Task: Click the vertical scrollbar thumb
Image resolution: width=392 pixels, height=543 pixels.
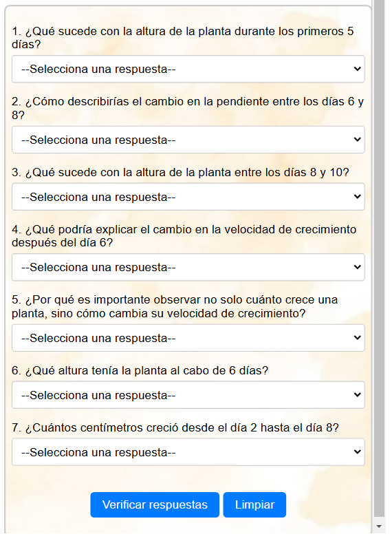Action: tap(380, 258)
